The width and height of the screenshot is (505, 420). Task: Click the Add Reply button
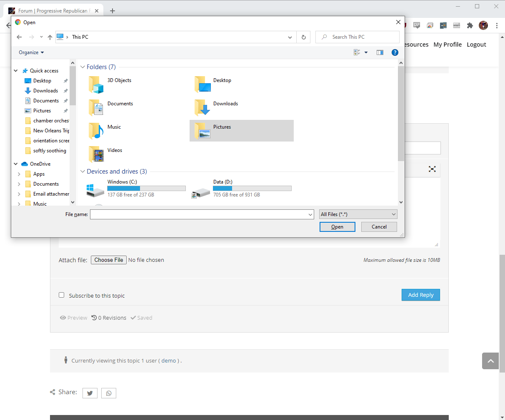420,295
